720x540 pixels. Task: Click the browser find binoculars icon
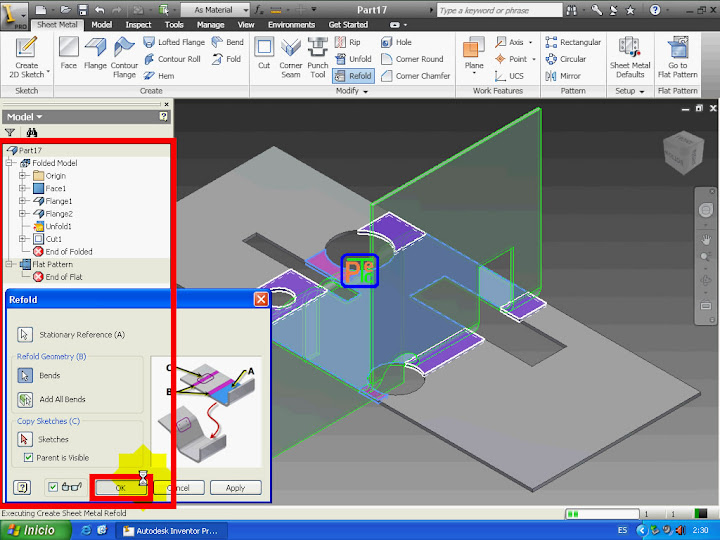coord(32,133)
